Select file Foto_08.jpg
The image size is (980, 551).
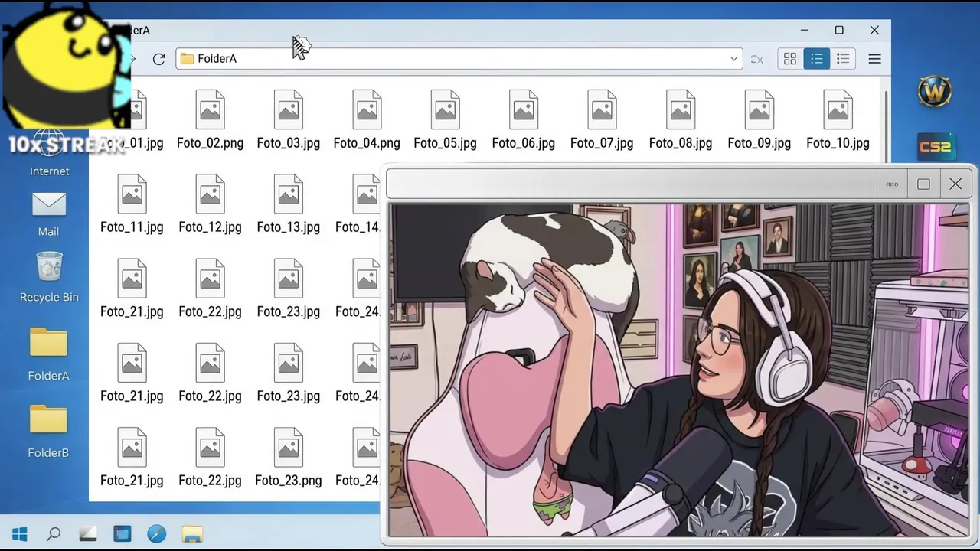click(681, 120)
